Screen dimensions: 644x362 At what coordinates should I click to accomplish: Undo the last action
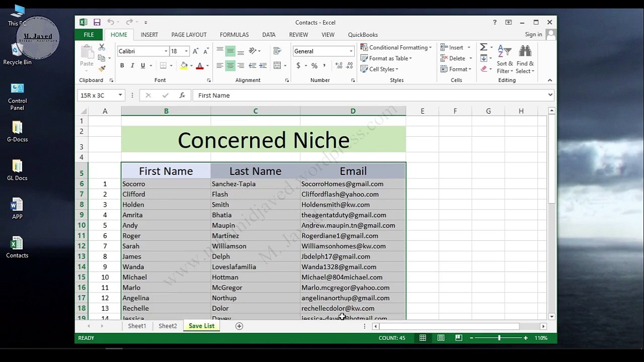(111, 22)
